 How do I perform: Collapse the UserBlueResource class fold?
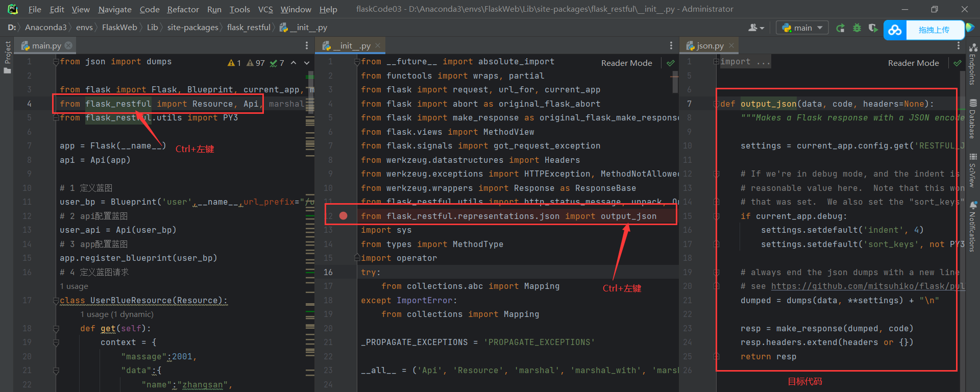(x=56, y=301)
